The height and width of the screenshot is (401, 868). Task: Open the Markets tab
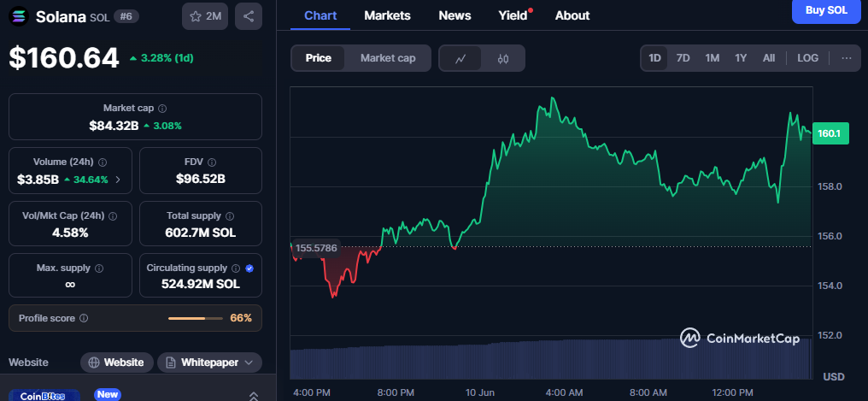388,15
